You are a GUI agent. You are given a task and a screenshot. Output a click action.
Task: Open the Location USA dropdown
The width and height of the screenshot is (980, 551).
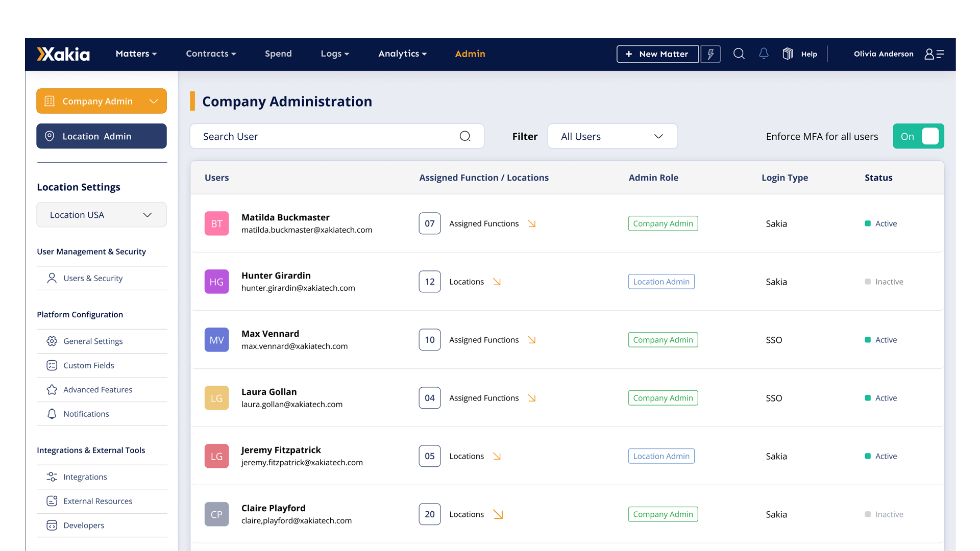[102, 215]
